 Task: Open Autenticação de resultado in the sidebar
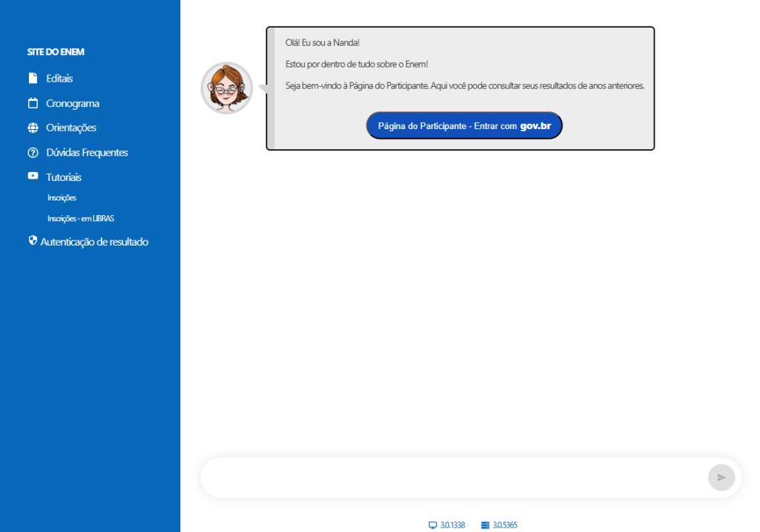94,242
